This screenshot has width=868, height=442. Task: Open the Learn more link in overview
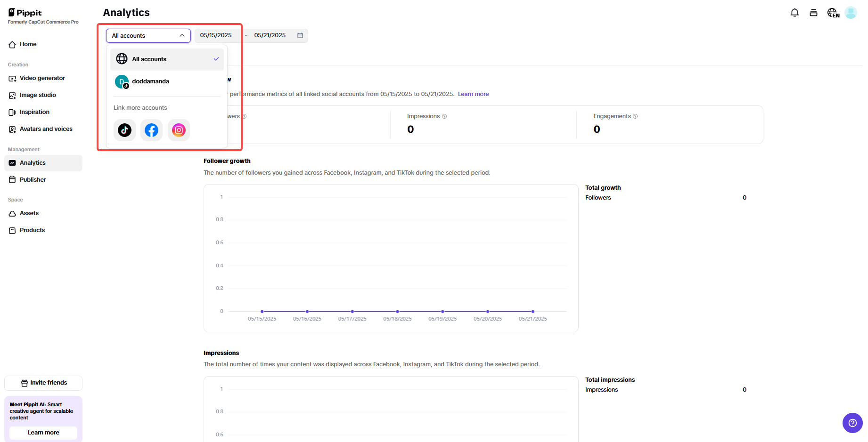point(473,94)
